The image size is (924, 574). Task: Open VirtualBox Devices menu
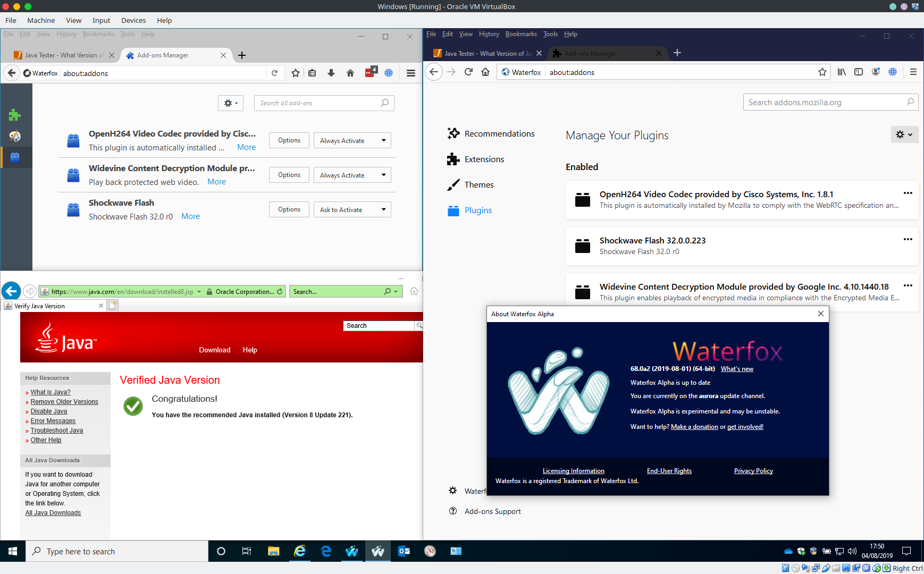pos(133,20)
